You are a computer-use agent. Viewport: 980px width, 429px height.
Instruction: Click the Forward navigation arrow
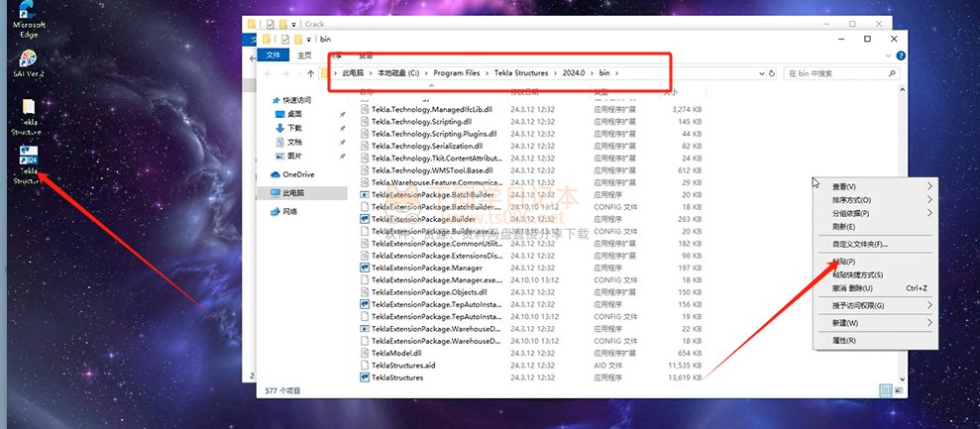coord(285,73)
